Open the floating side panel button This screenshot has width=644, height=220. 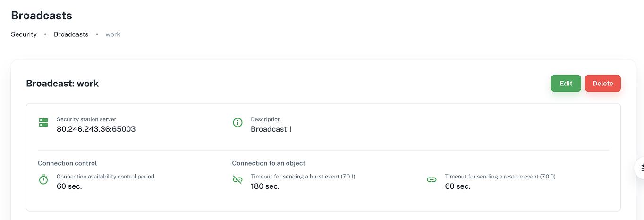coord(640,168)
